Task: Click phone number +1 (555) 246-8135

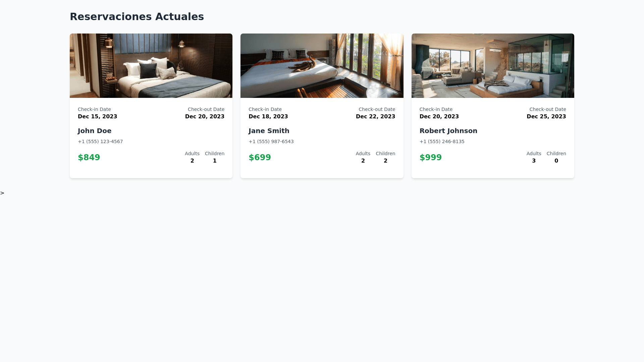Action: click(x=442, y=141)
